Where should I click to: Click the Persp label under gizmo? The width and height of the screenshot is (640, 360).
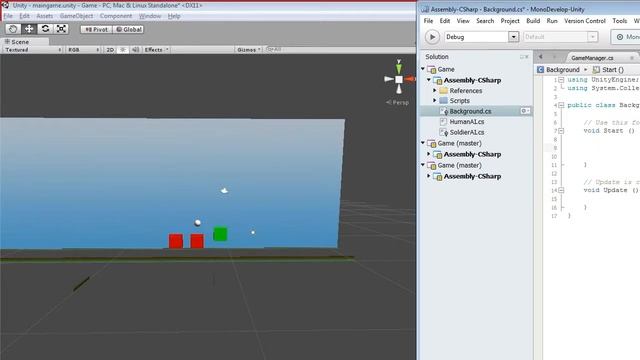[x=398, y=102]
